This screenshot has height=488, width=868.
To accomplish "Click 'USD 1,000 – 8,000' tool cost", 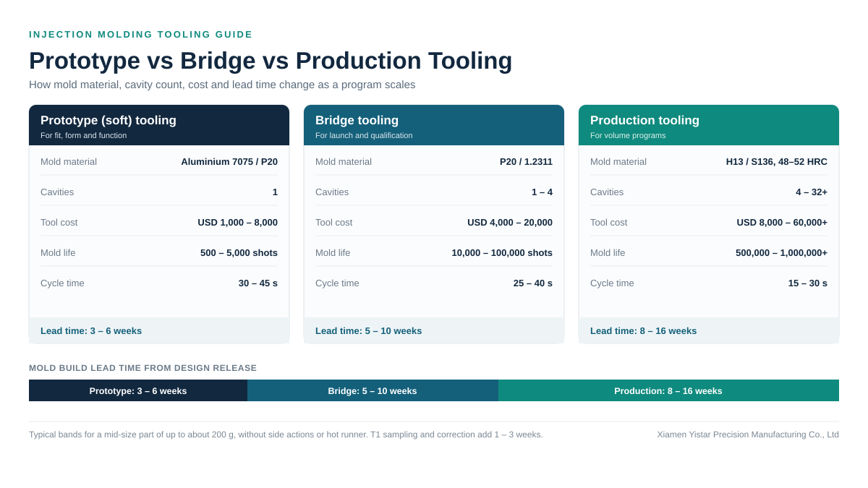I will (x=237, y=223).
